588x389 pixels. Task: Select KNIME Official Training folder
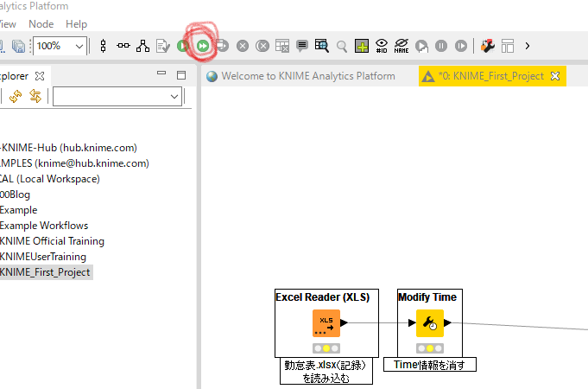52,241
